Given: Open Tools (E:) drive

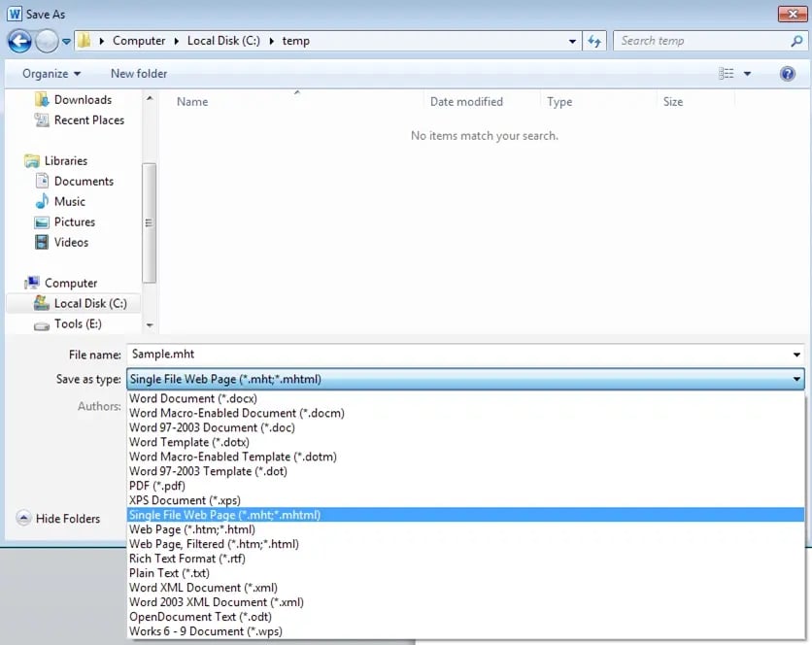Looking at the screenshot, I should (77, 324).
